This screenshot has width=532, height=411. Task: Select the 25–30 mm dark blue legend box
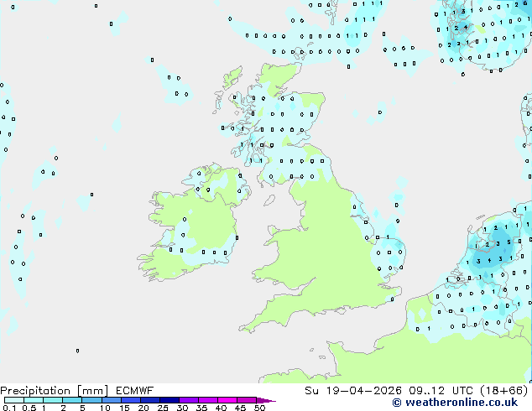[x=169, y=400]
